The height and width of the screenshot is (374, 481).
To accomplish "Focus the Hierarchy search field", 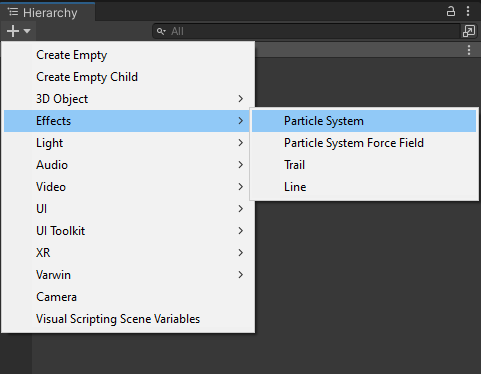I will (x=307, y=31).
